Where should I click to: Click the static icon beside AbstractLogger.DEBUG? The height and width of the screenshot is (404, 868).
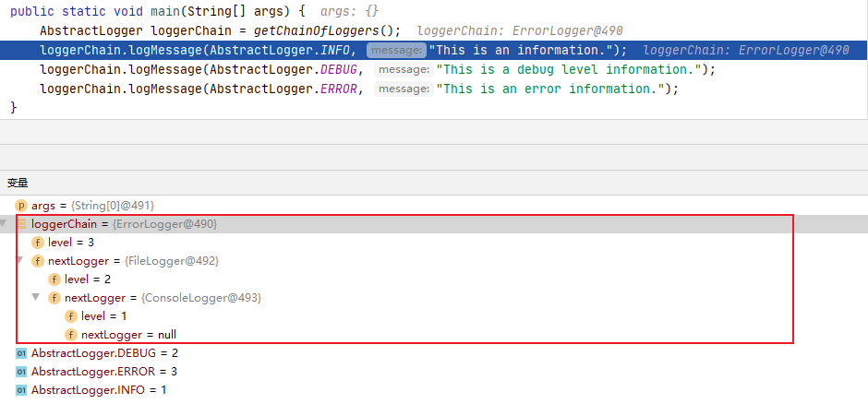(21, 353)
